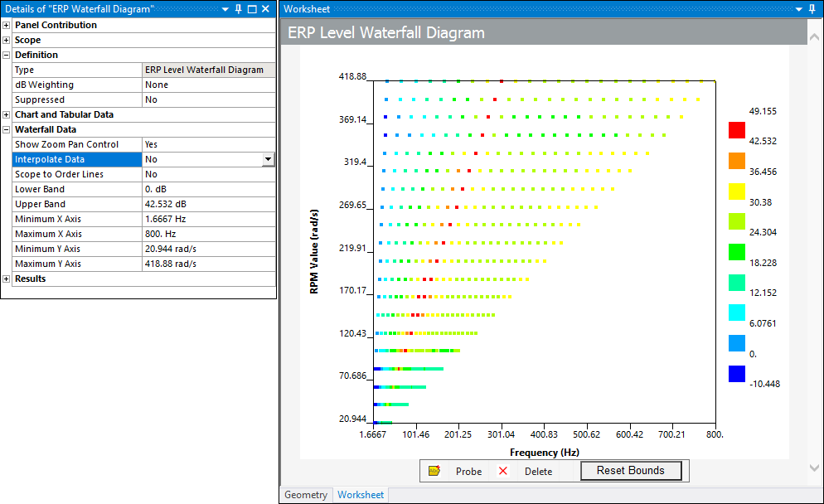Viewport: 824px width, 504px height.
Task: Click the red Delete X icon
Action: pyautogui.click(x=502, y=471)
